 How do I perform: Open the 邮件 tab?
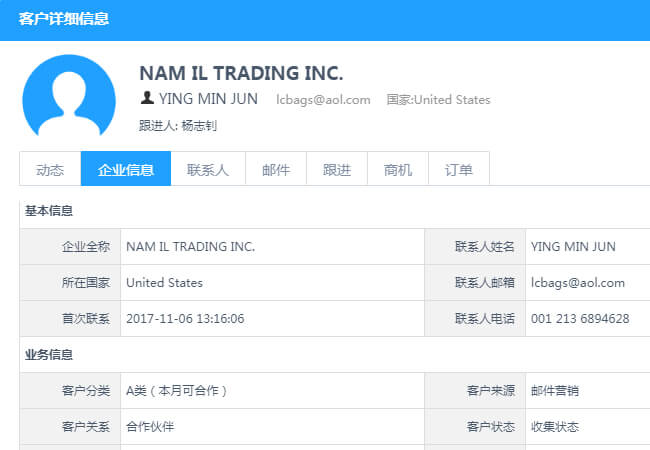coord(276,169)
